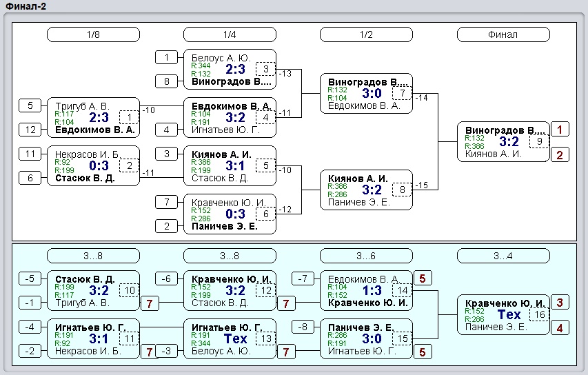Click 'Тех' result in Кравченко–Паничев third-place match
588x375 pixels.
point(509,314)
